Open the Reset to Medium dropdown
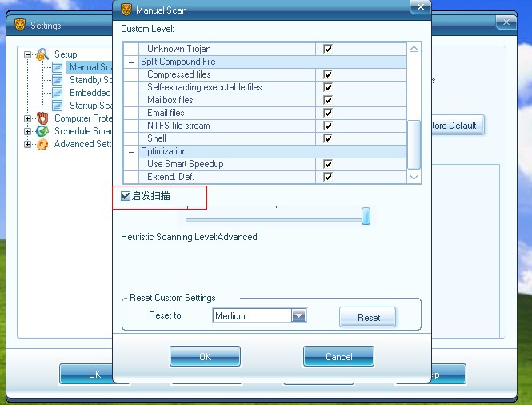Screen dimensions: 532x405 point(299,315)
